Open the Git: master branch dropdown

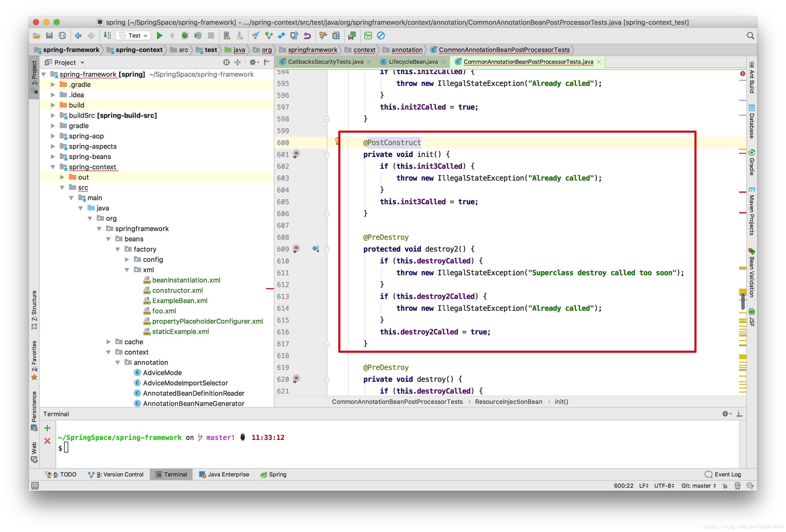tap(699, 486)
